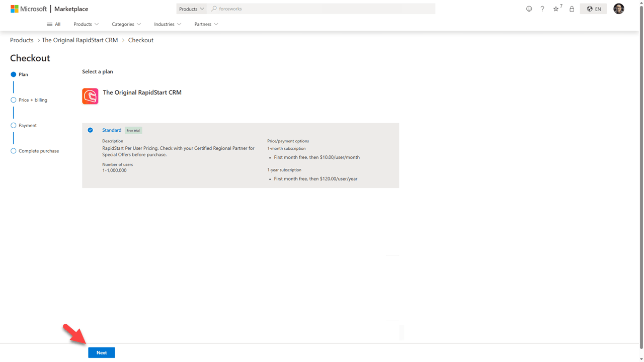Open the Products menu in navigation bar
The image size is (644, 362).
click(x=86, y=24)
